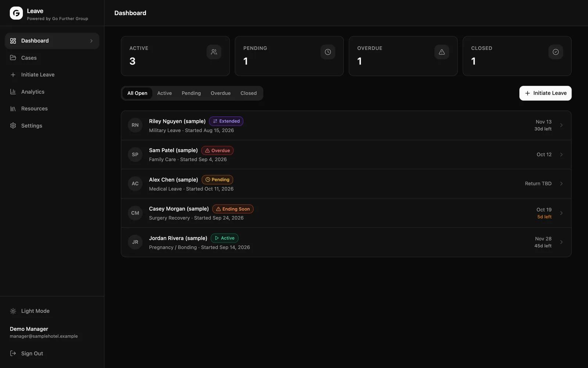
Task: Click the warning triangle icon on Overdue card
Action: point(442,52)
